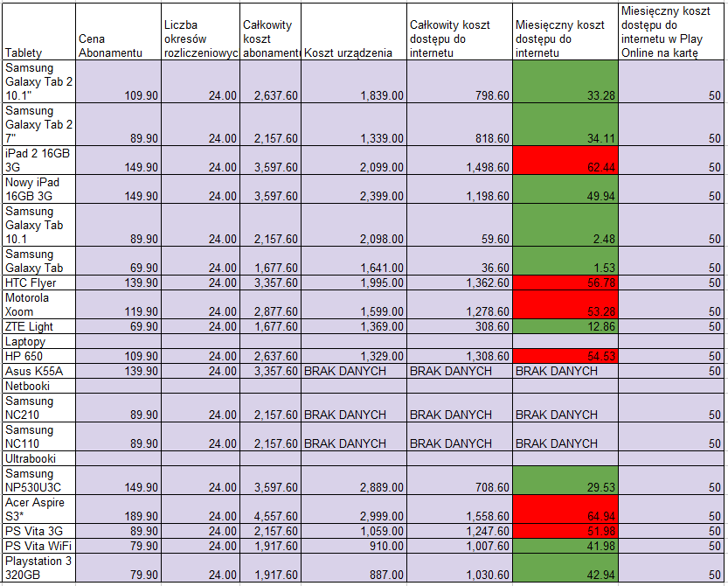Click the green cell showing 12.86

(x=565, y=326)
